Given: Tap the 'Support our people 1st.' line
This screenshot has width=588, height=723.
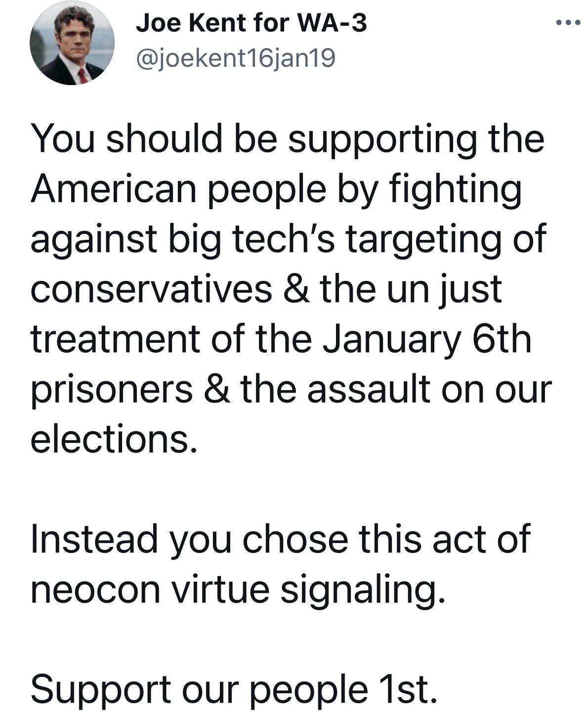Looking at the screenshot, I should [234, 689].
